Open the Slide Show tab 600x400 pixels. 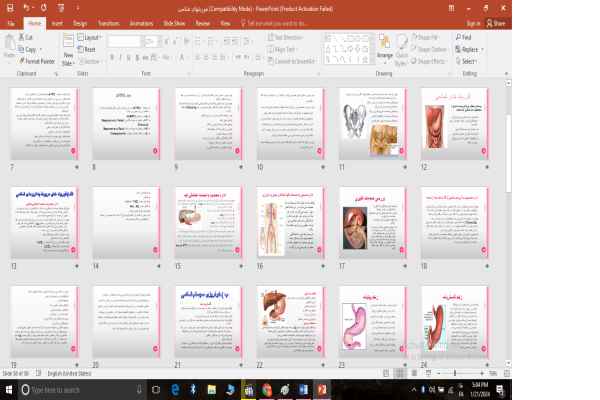point(172,21)
